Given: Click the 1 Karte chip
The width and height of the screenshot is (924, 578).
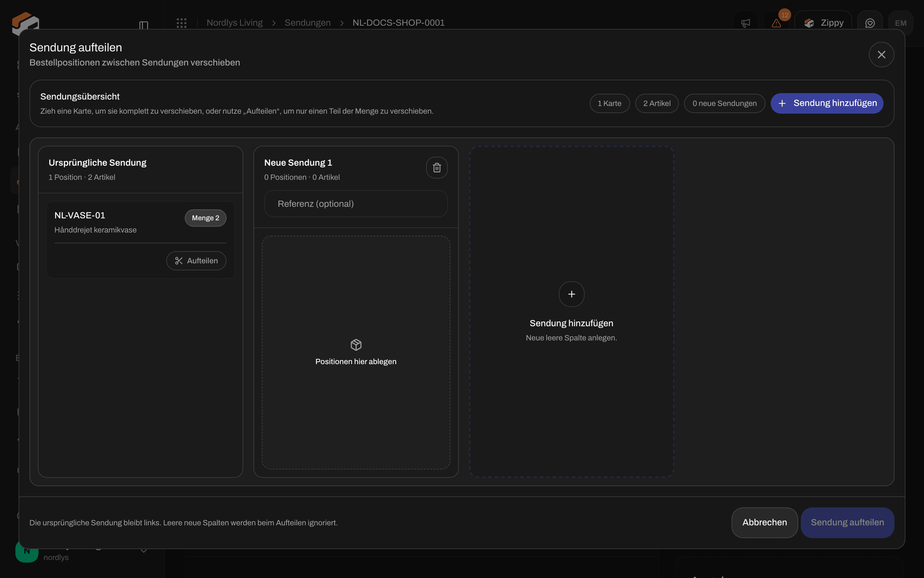Looking at the screenshot, I should coord(609,103).
